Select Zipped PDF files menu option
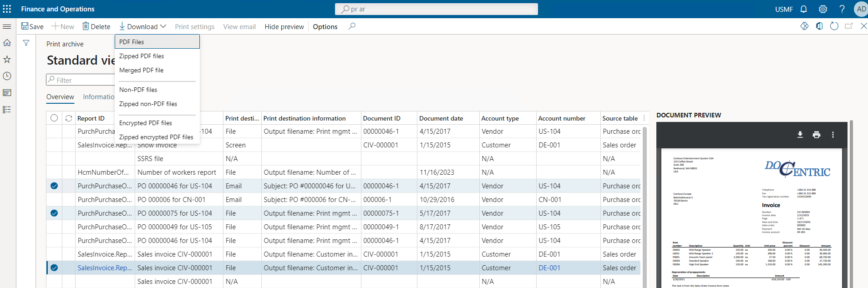The height and width of the screenshot is (288, 868). coord(142,56)
